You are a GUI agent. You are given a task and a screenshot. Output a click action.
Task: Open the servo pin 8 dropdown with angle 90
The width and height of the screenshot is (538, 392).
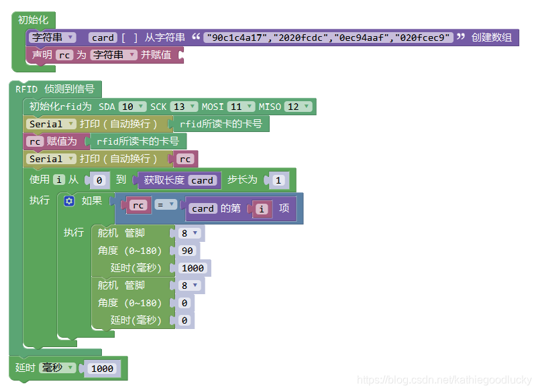(x=190, y=233)
